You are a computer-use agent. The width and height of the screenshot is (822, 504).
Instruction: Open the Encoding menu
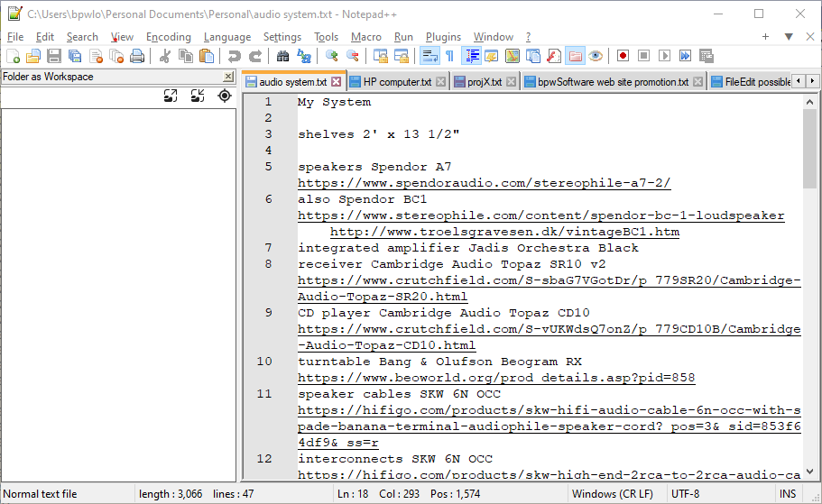coord(168,37)
